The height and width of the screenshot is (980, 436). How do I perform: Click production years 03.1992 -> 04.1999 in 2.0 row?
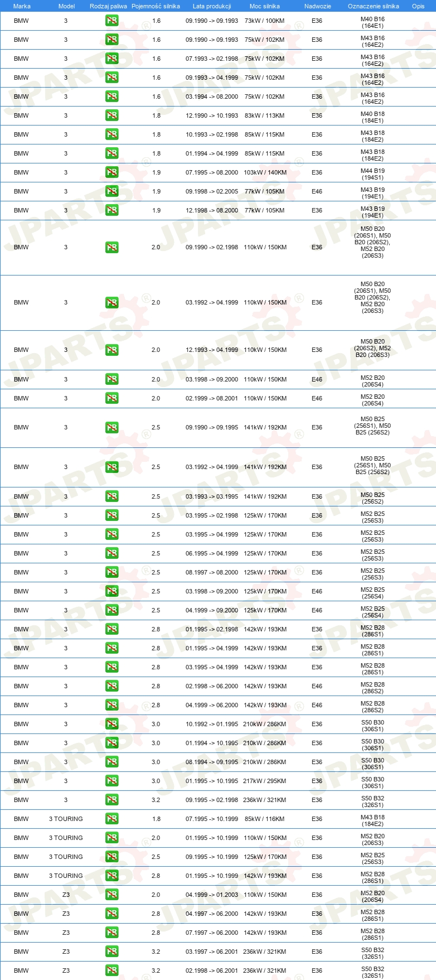point(212,302)
